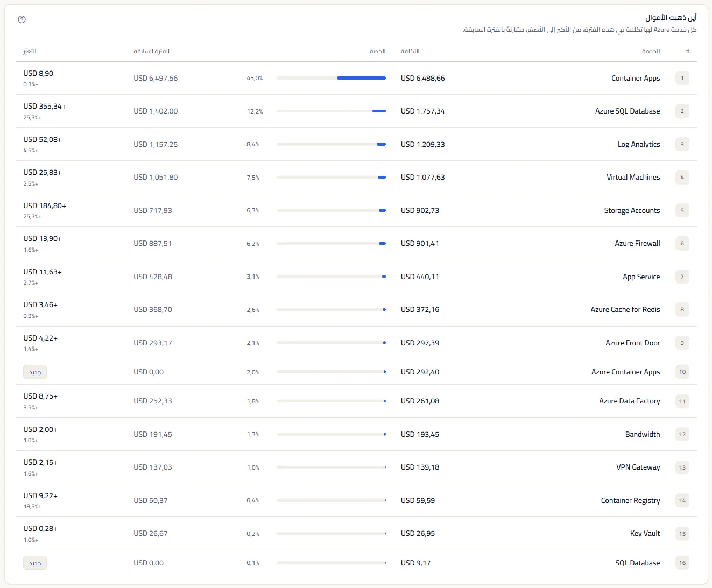Click the Azure Firewall service name
712x588 pixels.
[x=638, y=243]
